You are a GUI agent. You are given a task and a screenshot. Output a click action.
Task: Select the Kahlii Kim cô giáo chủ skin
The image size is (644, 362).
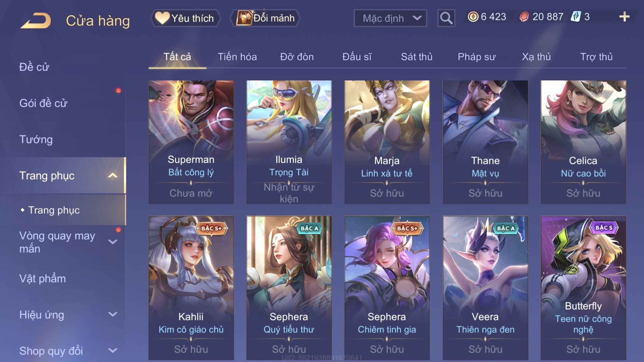pyautogui.click(x=191, y=288)
